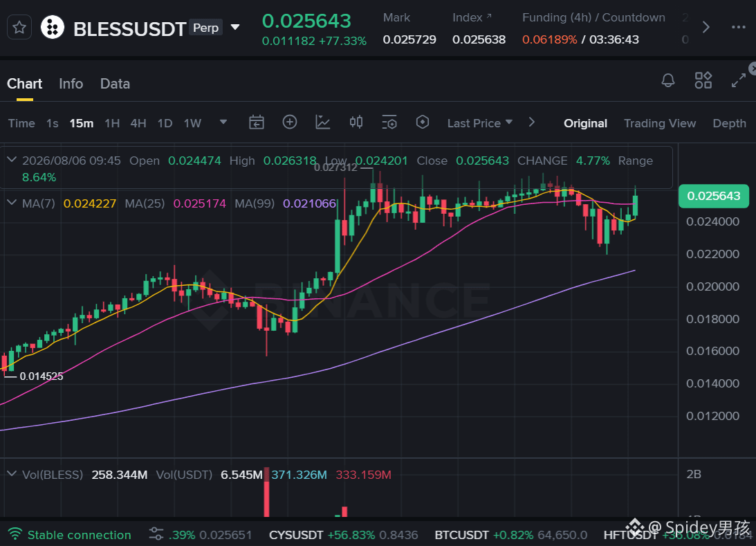
Task: Click the 0.014525 low price marker
Action: pyautogui.click(x=42, y=376)
